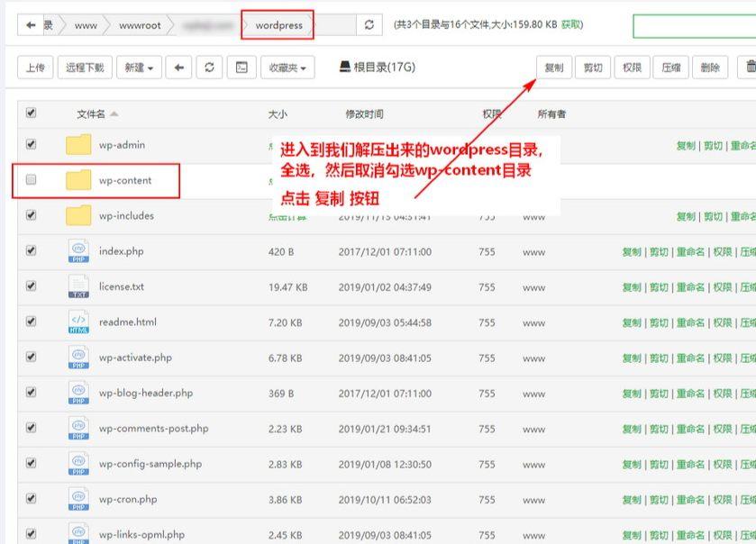Click 重命名 link in the wp-cron.php row
The width and height of the screenshot is (756, 544).
[x=690, y=500]
